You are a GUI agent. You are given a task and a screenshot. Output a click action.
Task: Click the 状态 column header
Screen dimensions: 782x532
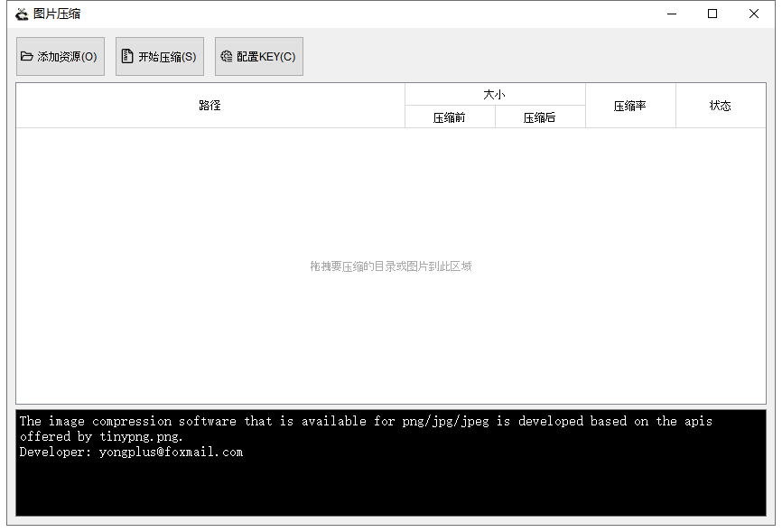coord(721,106)
